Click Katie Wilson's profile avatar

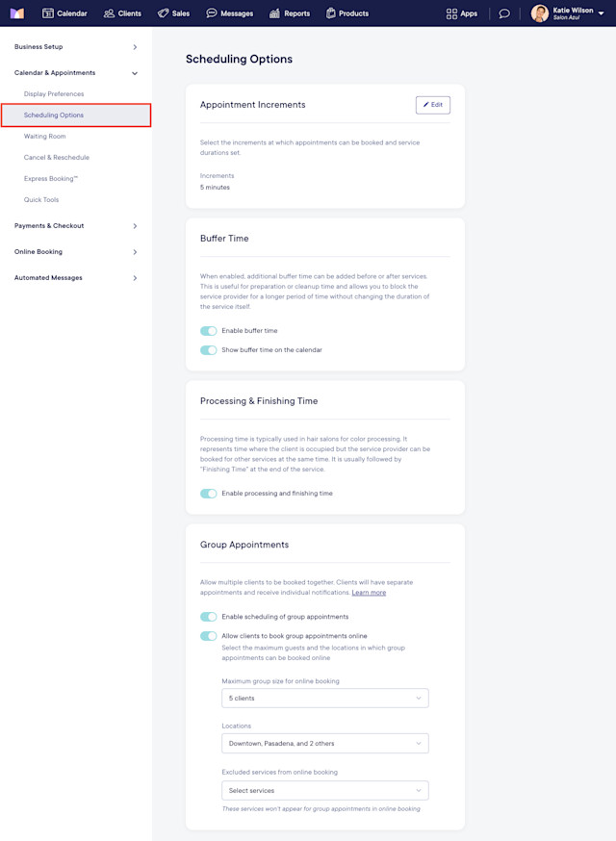(539, 13)
